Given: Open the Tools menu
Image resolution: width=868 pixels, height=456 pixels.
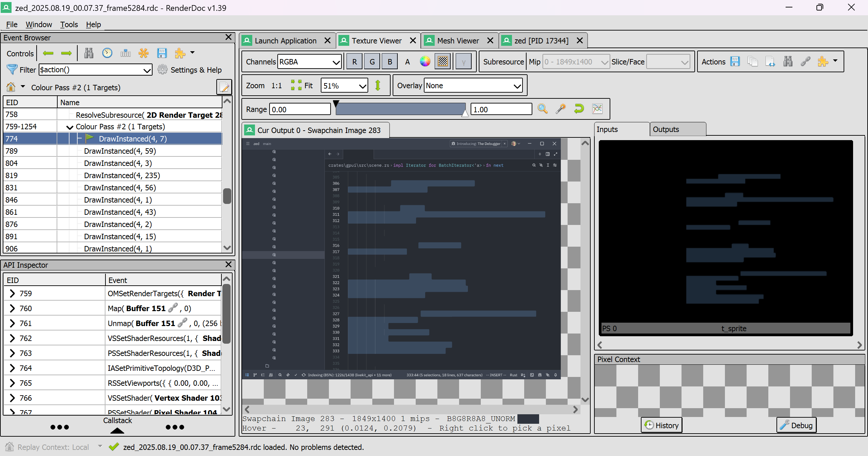Looking at the screenshot, I should pyautogui.click(x=69, y=24).
